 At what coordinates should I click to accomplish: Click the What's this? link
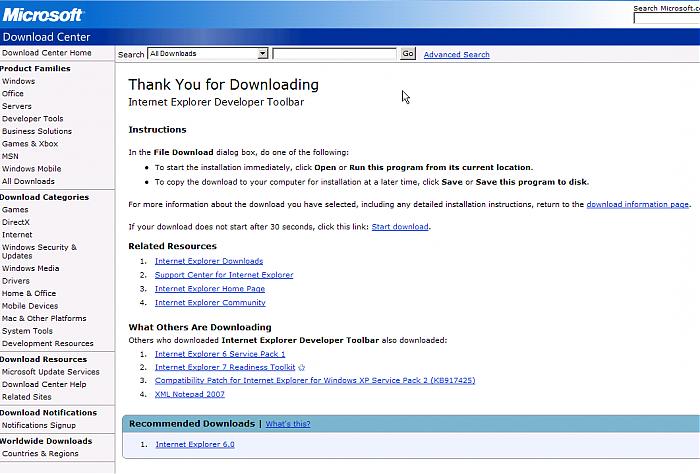click(x=288, y=424)
